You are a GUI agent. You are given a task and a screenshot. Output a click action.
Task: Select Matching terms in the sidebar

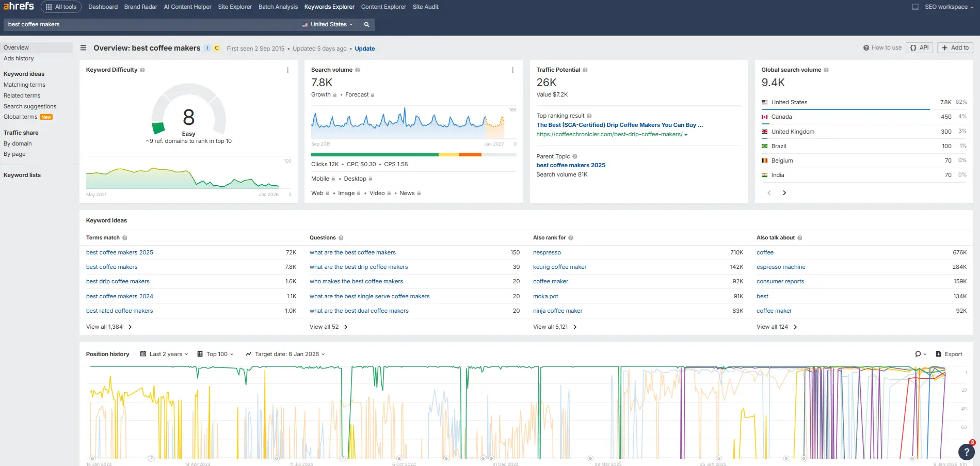(x=24, y=85)
